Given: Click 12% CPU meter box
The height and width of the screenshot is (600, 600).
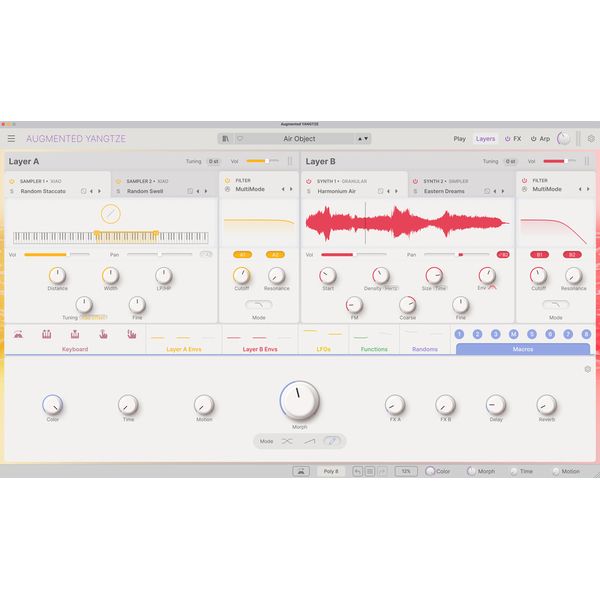Looking at the screenshot, I should point(406,471).
